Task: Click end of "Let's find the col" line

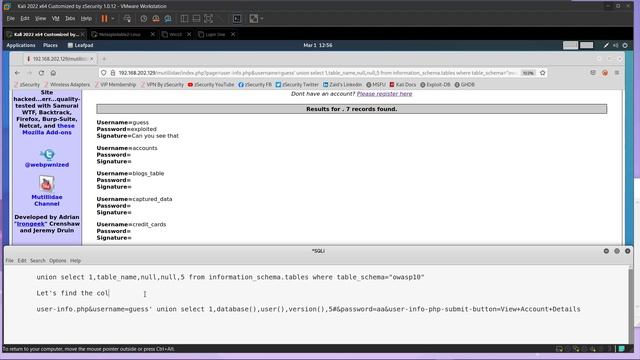Action: click(109, 293)
